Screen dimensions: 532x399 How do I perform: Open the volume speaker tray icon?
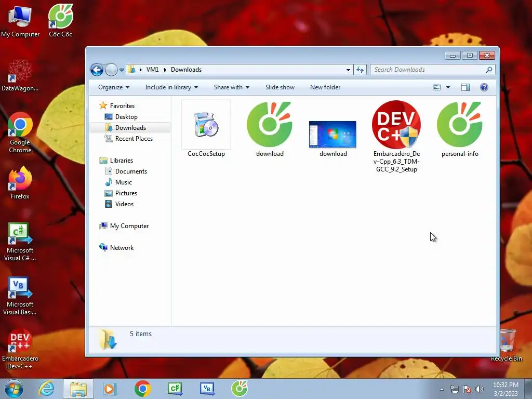480,389
